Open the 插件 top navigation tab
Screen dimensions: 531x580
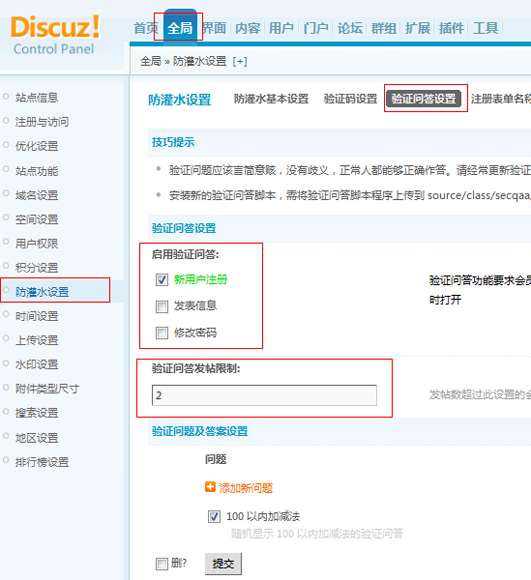coord(451,28)
